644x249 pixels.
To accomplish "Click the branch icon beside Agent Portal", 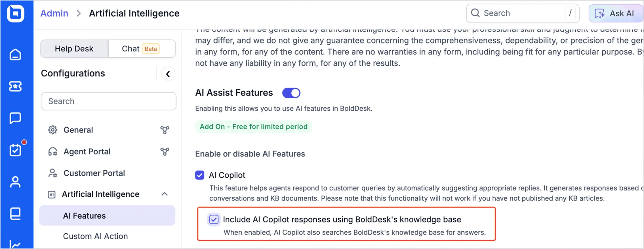I will [165, 152].
